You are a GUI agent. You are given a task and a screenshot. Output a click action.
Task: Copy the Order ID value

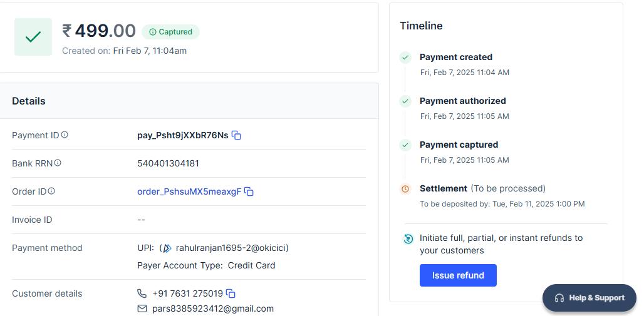[x=249, y=191]
